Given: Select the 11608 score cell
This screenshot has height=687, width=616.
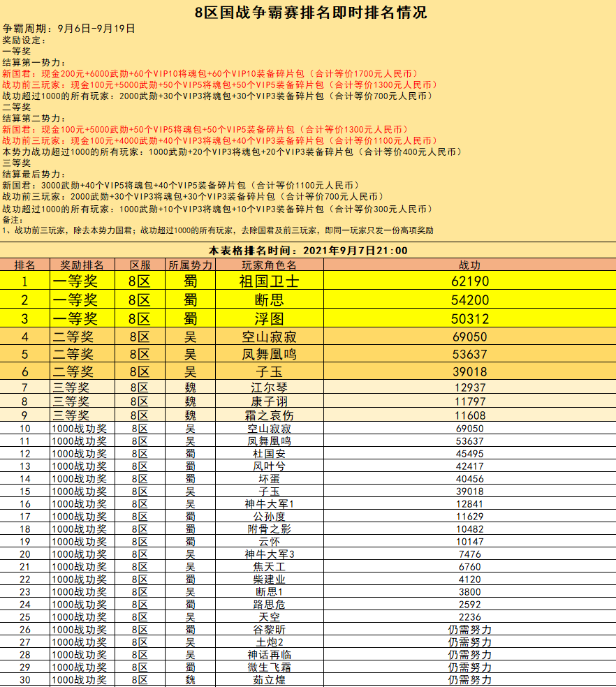Looking at the screenshot, I should [469, 415].
